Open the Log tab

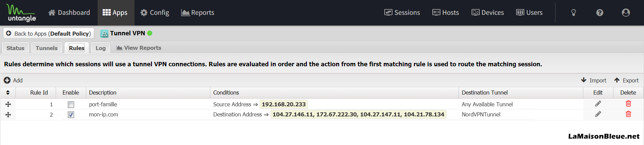pos(101,48)
